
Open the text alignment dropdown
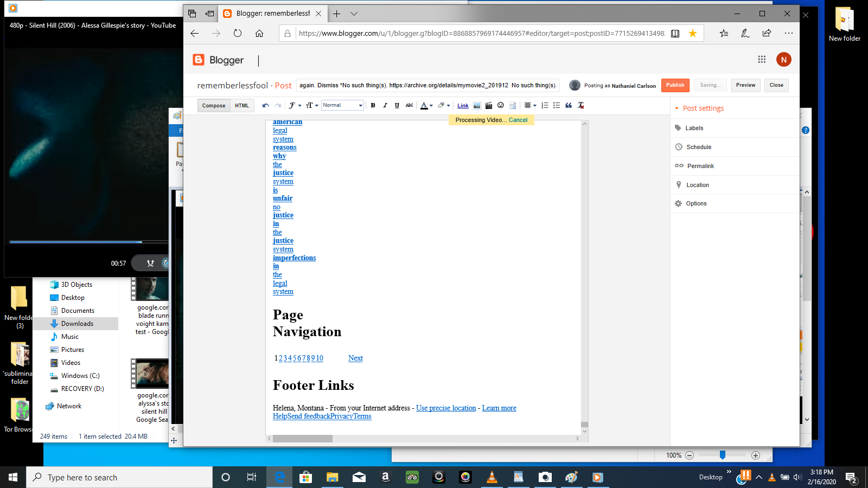pyautogui.click(x=530, y=105)
